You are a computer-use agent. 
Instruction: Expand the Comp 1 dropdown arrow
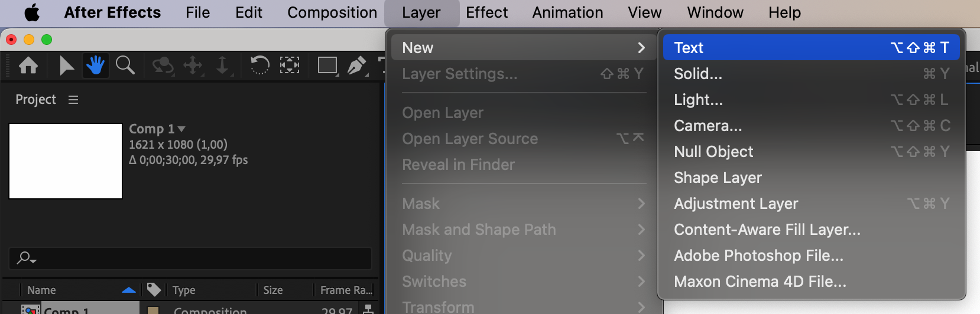click(x=181, y=129)
